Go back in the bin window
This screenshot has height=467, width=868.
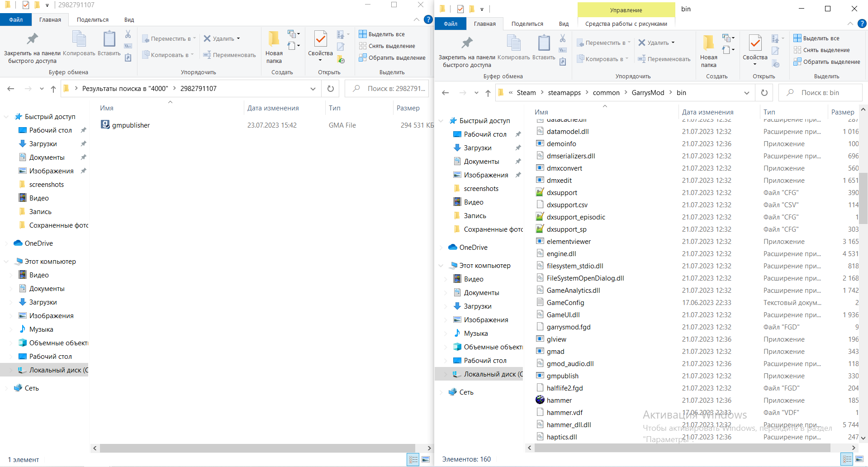point(446,93)
